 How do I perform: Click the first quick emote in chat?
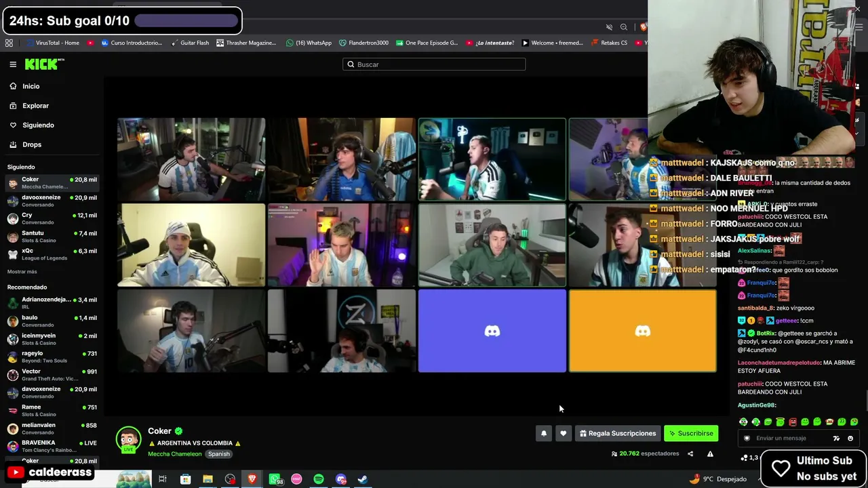click(x=743, y=422)
